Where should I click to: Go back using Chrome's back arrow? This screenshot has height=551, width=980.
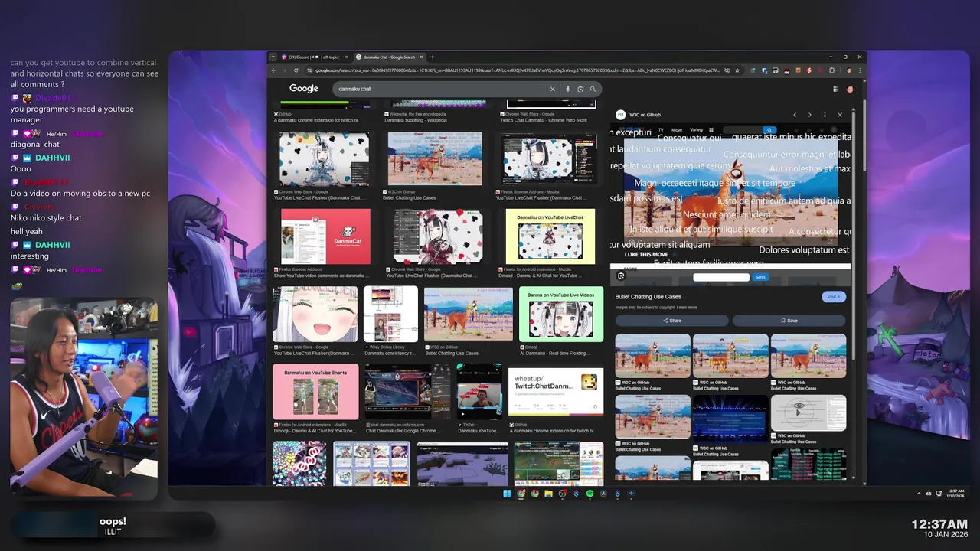click(275, 70)
